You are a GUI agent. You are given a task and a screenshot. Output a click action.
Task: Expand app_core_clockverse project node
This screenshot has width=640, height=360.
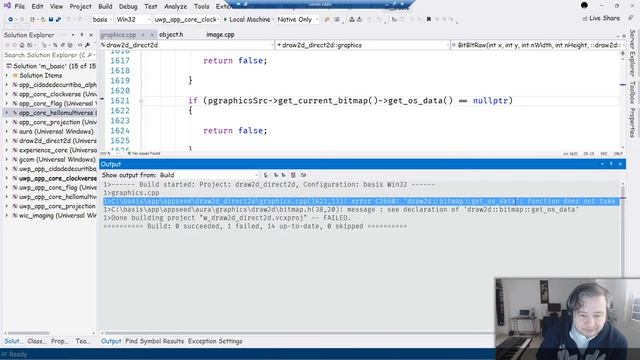click(x=7, y=94)
